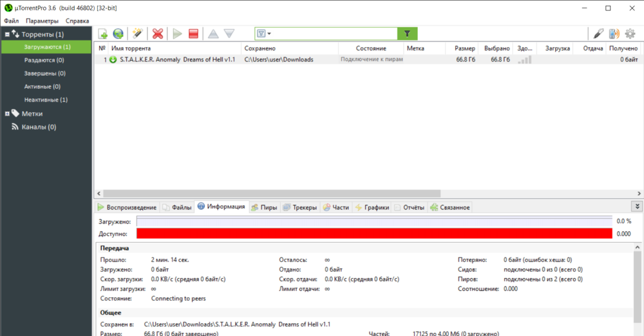
Task: Switch to the Связанное tab
Action: pyautogui.click(x=450, y=207)
